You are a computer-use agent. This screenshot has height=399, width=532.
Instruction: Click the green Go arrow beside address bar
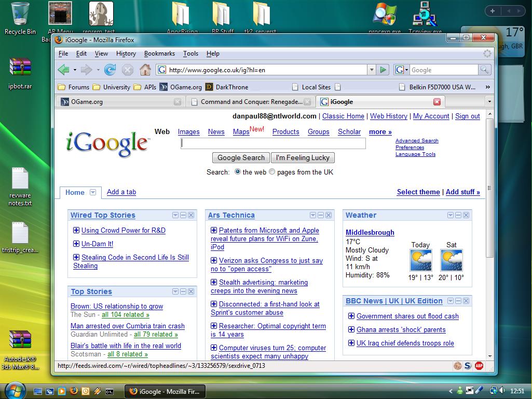[383, 70]
